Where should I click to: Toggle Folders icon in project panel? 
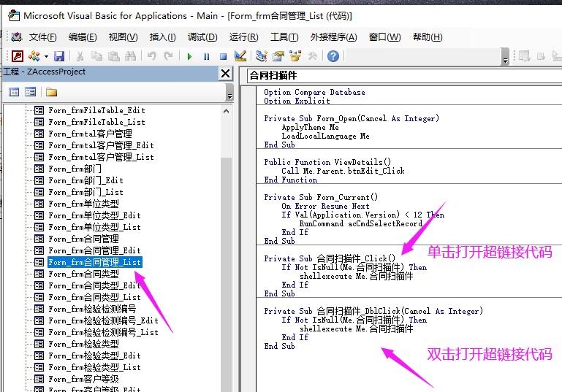coord(51,93)
